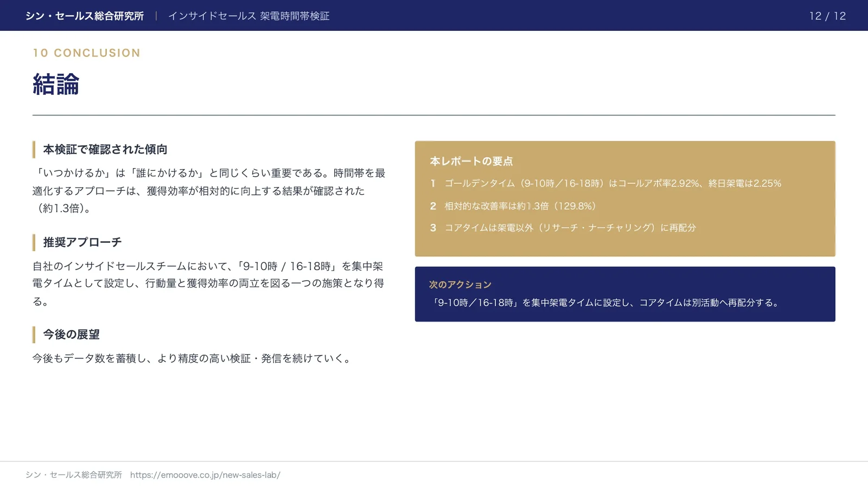Viewport: 868px width, 488px height.
Task: Select point 1 about ゴールデンタイム 2.92%
Action: click(x=605, y=183)
